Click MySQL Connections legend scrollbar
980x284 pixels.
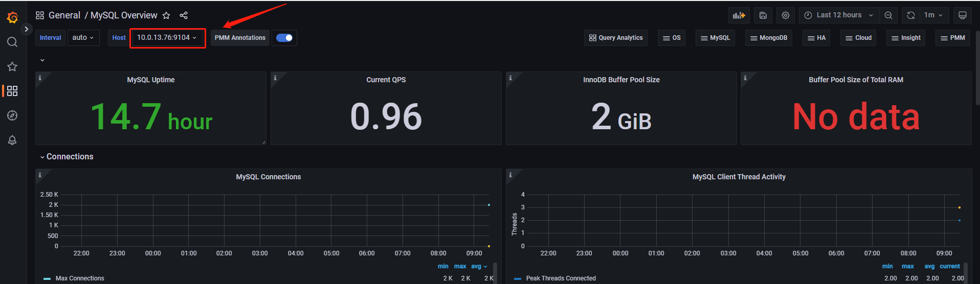495,273
